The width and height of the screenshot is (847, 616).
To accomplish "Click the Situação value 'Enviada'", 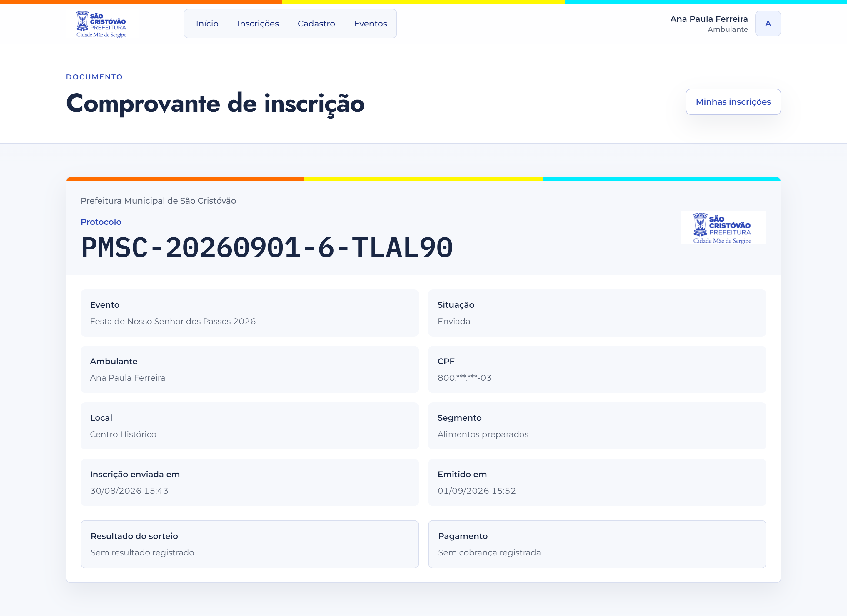I will tap(454, 321).
